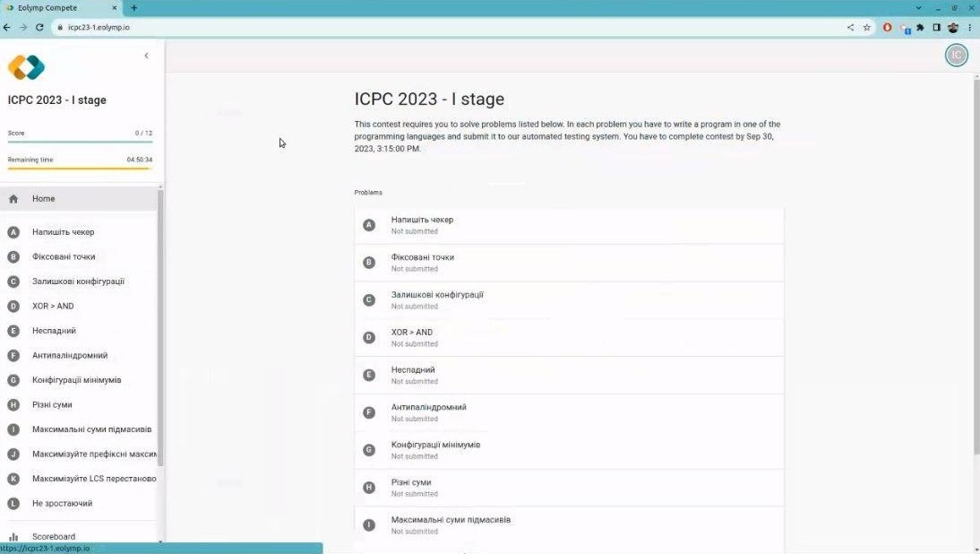Select sidebar problem J Максимізуйте префіксні
Image resolution: width=980 pixels, height=554 pixels.
(x=79, y=454)
